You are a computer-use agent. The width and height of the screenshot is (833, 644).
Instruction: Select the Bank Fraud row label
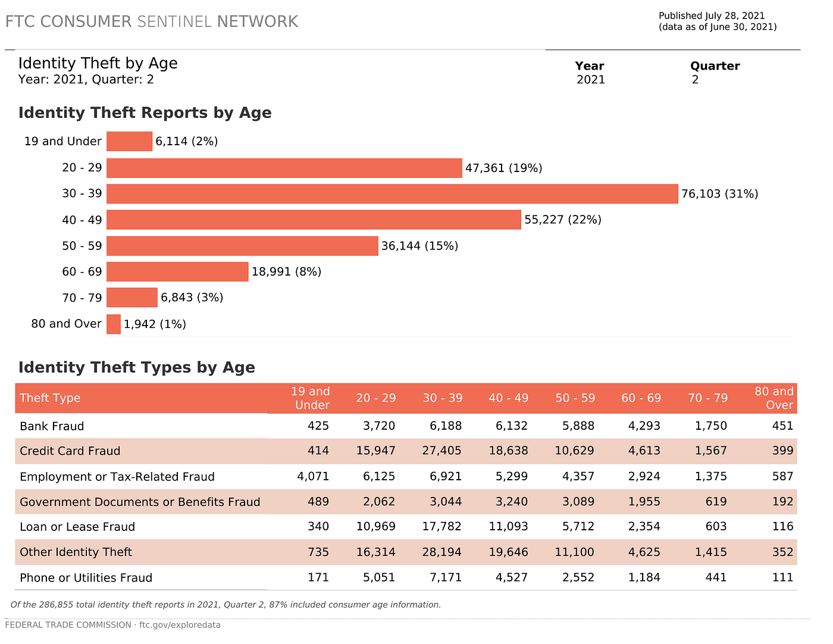[x=52, y=426]
